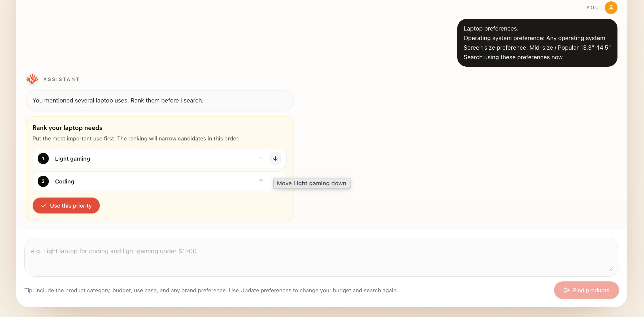Click the Find products button
Viewport: 644px width, 317px height.
[x=586, y=290]
